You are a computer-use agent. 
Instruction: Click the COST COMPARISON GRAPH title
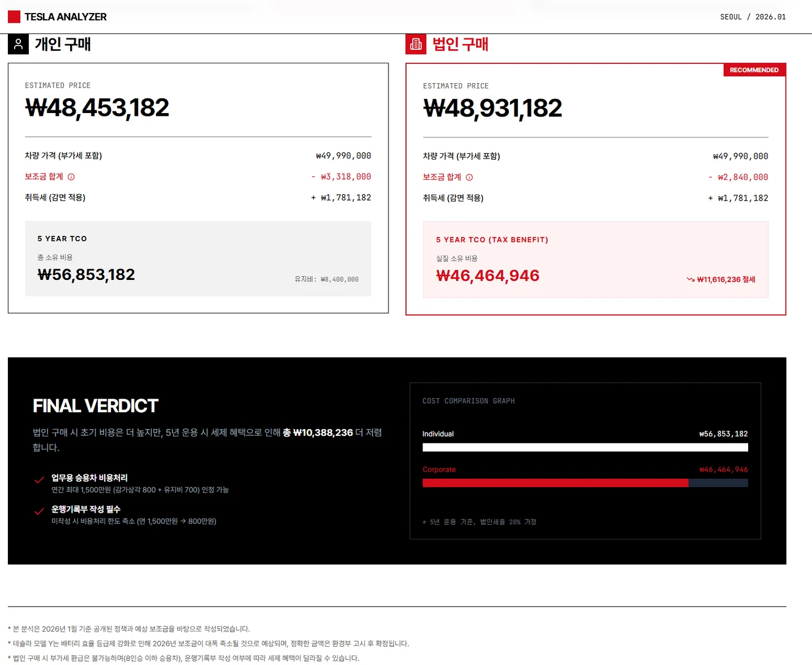coord(468,401)
